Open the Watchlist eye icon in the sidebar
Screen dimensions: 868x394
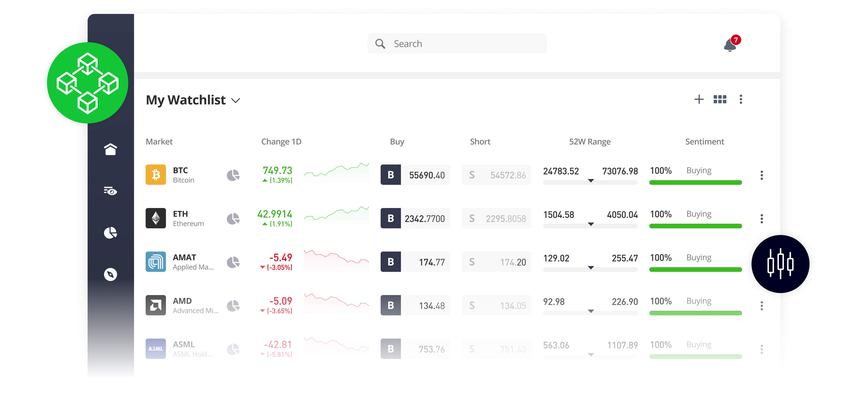pyautogui.click(x=110, y=191)
